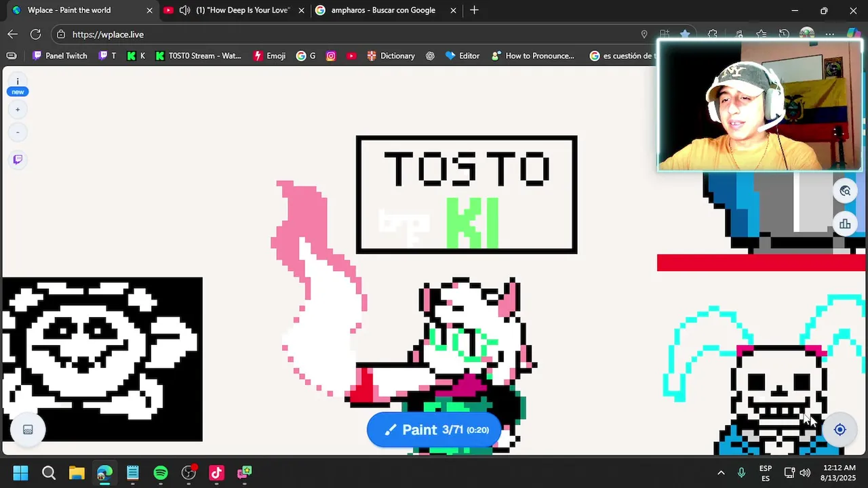The image size is (868, 488).
Task: Open Windows taskbar search
Action: coord(49,472)
